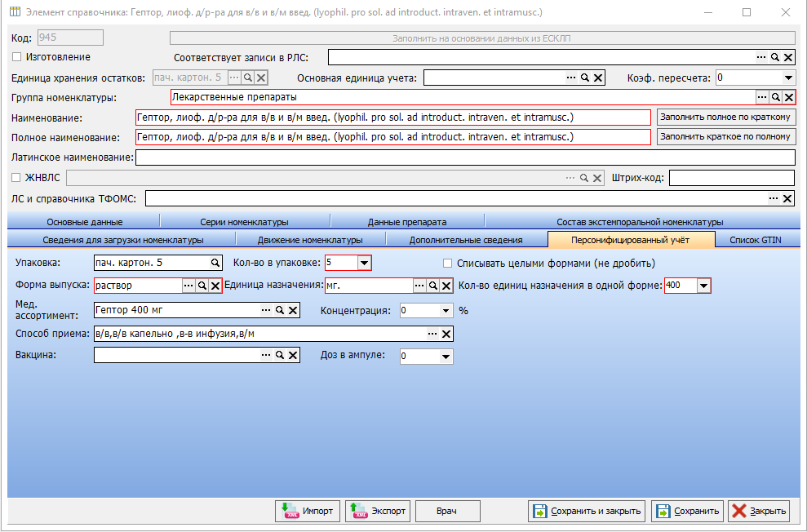
Task: Clear the Форма выпуска field with X icon
Action: 215,286
